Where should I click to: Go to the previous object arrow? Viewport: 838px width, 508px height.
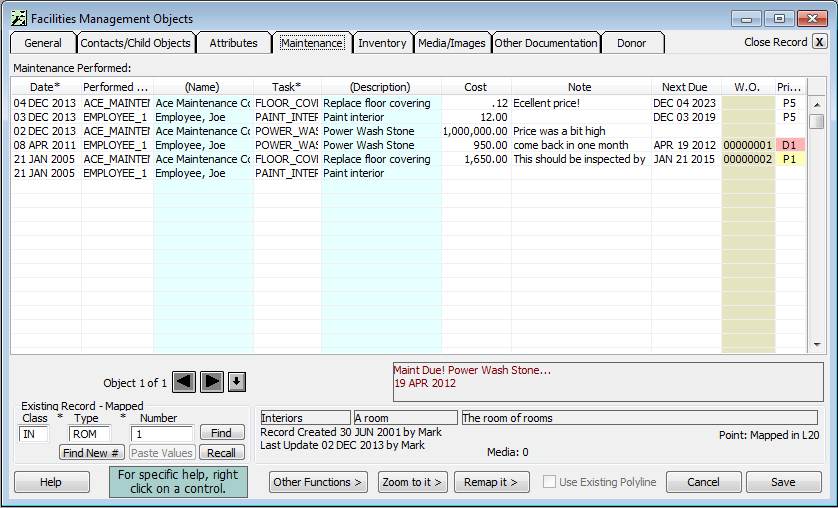184,382
